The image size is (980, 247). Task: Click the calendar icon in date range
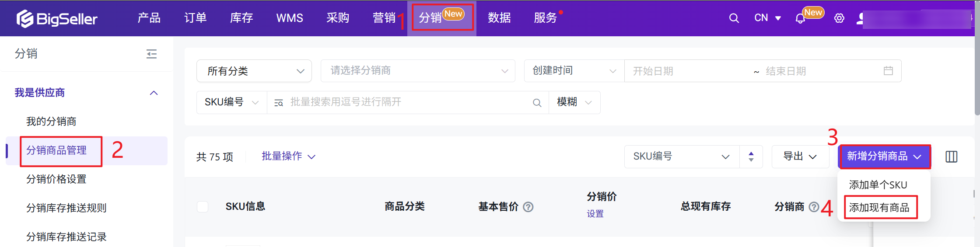tap(888, 71)
